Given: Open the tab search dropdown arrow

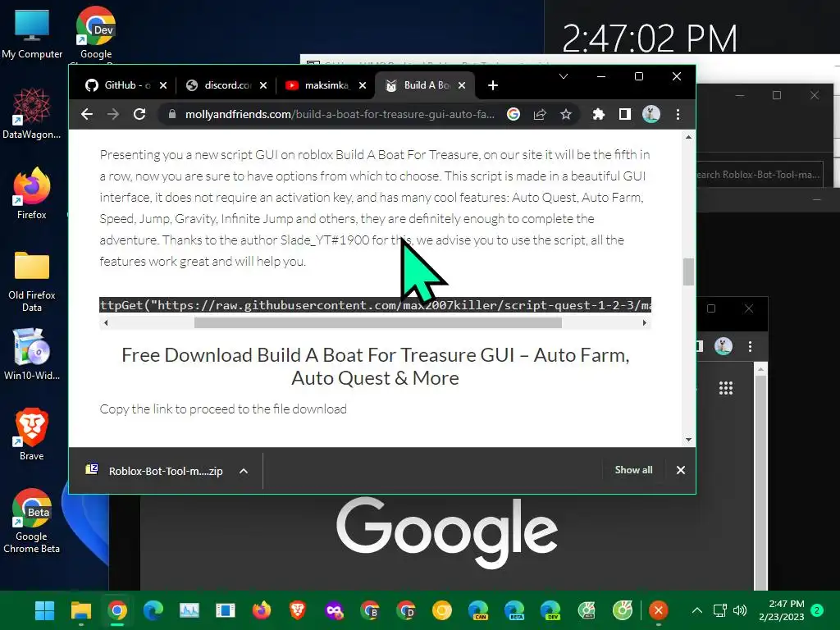Looking at the screenshot, I should pos(563,76).
